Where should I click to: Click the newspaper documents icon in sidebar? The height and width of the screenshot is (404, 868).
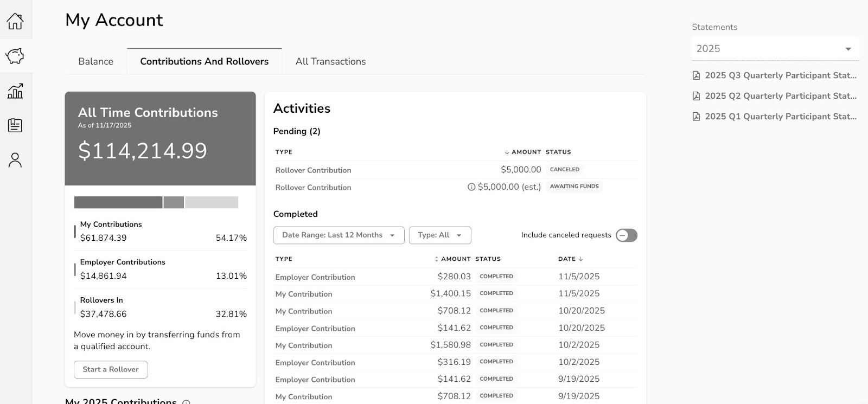[15, 125]
